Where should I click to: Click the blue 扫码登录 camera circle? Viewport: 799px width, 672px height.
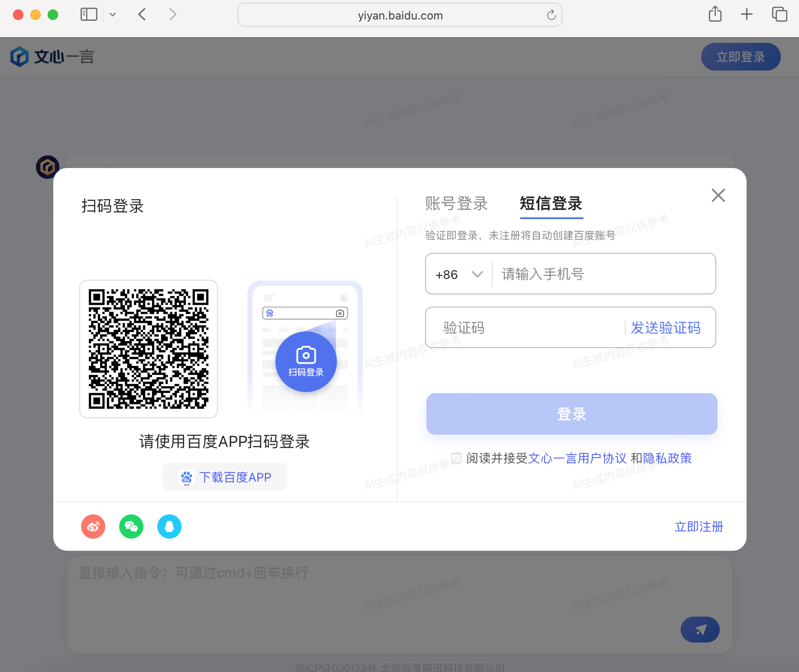coord(306,362)
